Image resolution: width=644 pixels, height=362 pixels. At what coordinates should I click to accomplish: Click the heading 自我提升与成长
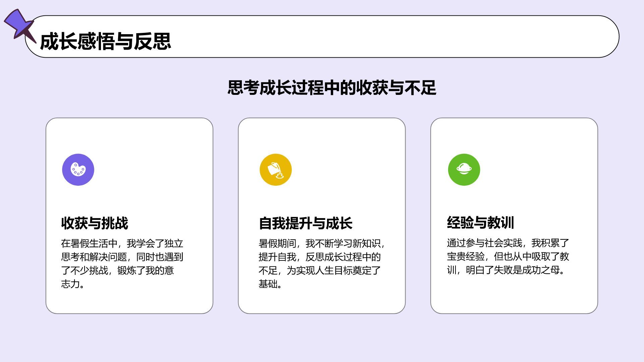click(305, 223)
